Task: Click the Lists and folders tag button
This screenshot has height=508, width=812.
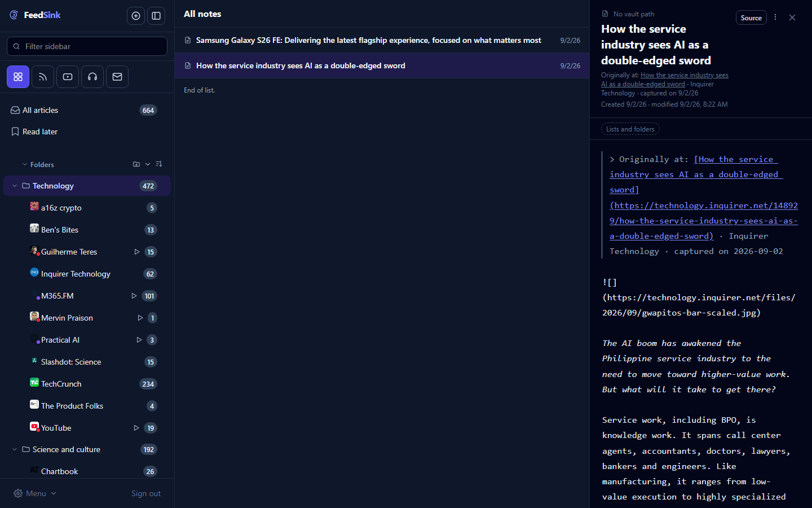Action: tap(630, 129)
